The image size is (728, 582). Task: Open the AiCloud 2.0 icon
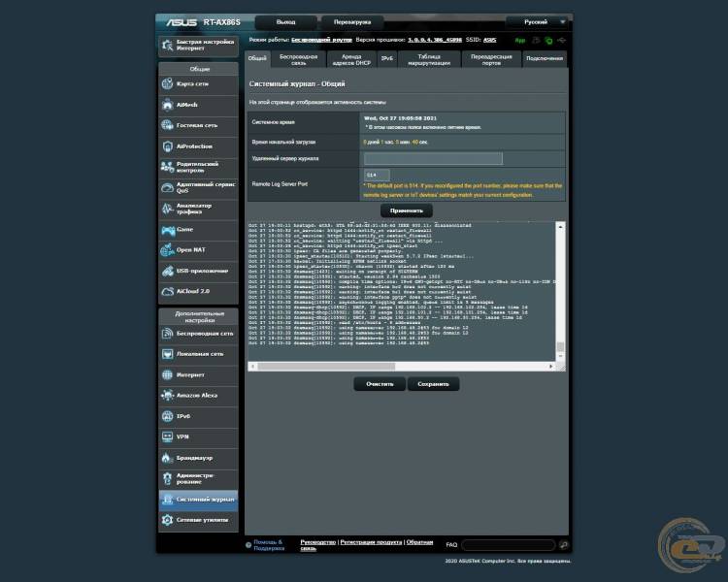167,291
